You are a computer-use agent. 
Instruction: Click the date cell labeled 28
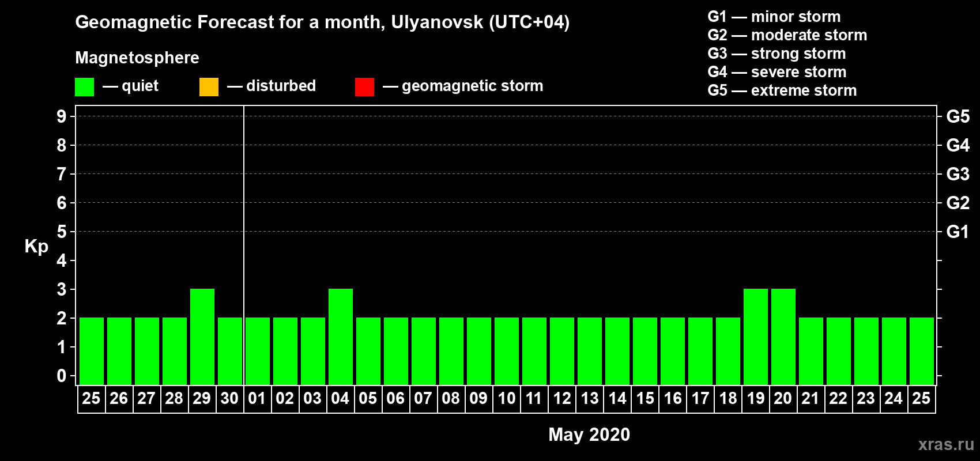pyautogui.click(x=175, y=399)
